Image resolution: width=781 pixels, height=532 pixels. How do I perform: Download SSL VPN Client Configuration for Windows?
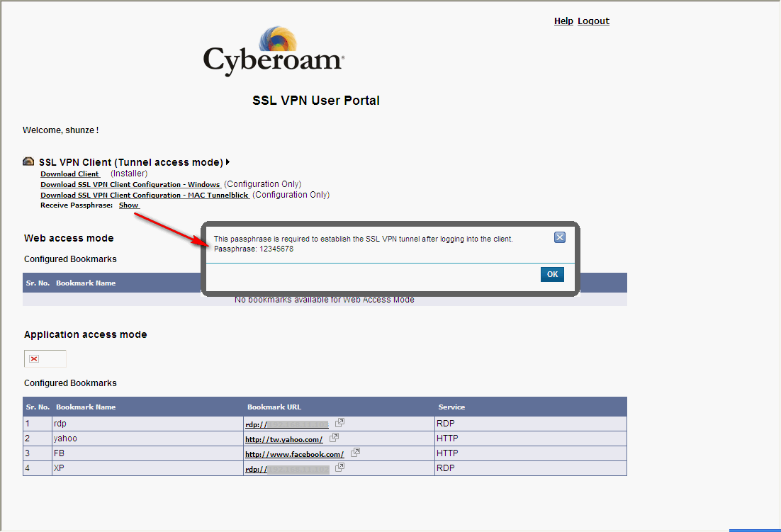pyautogui.click(x=130, y=184)
